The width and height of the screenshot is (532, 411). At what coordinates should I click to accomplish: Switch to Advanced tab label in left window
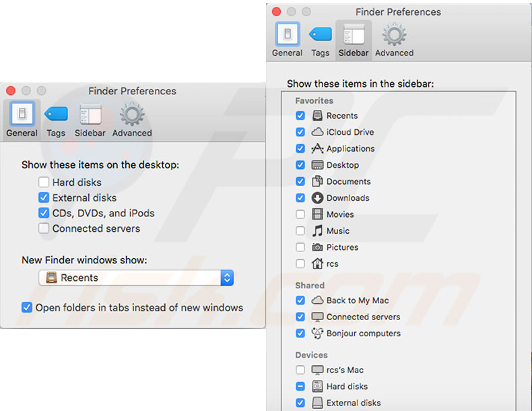[132, 133]
